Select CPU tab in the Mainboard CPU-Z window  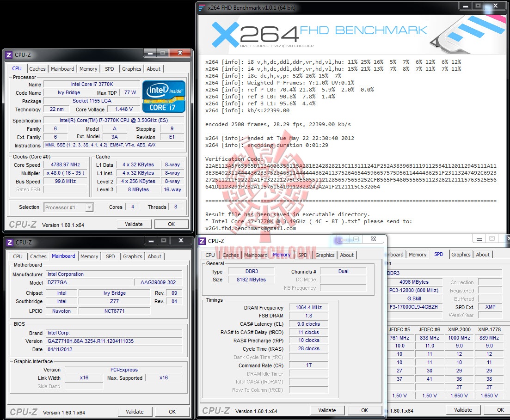click(x=18, y=256)
